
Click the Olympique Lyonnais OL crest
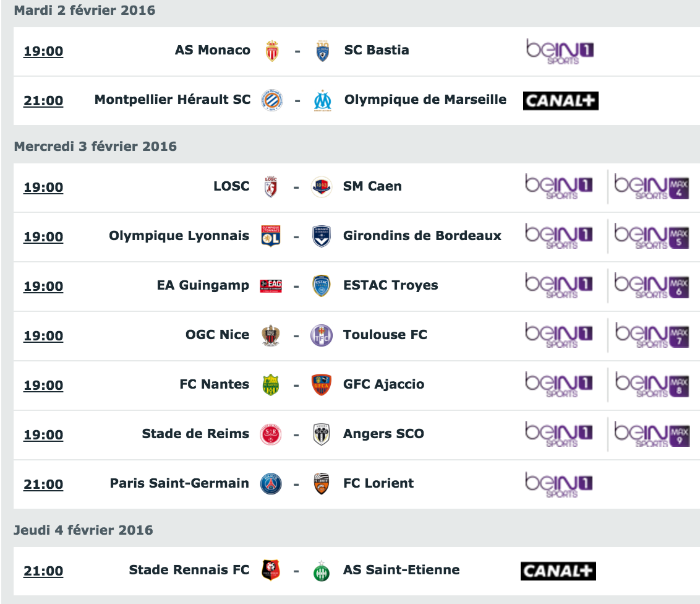[270, 236]
